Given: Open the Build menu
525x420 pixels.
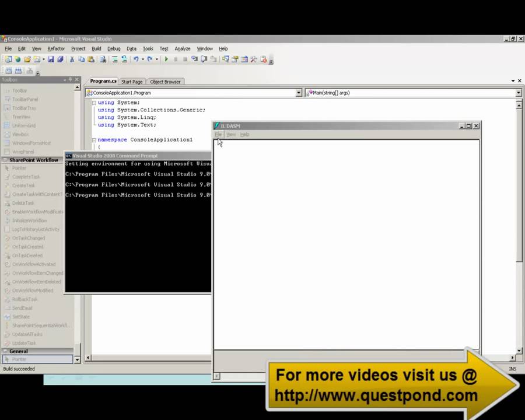Looking at the screenshot, I should pos(96,48).
